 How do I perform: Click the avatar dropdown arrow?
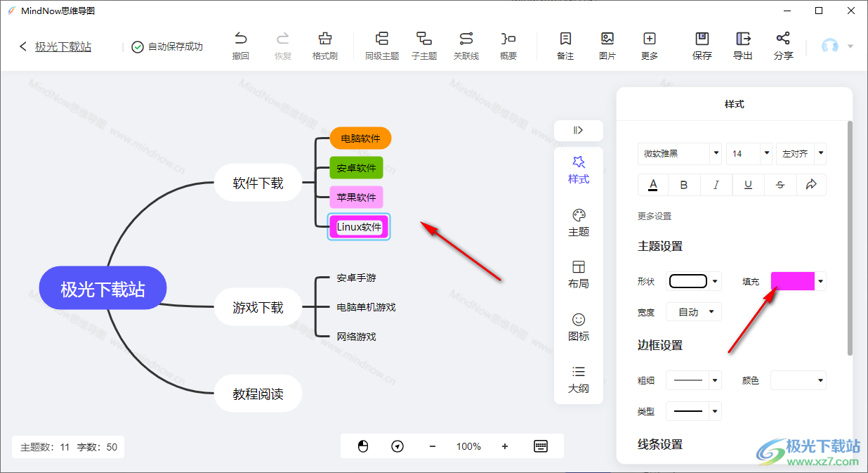(850, 46)
